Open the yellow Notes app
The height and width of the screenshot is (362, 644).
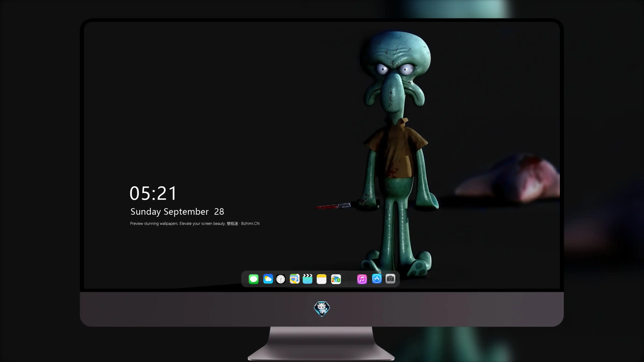(x=321, y=279)
